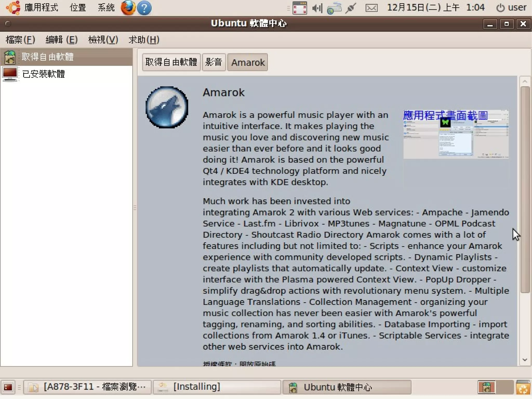Click the Software Center workspace switcher icon
532x399 pixels.
(487, 388)
